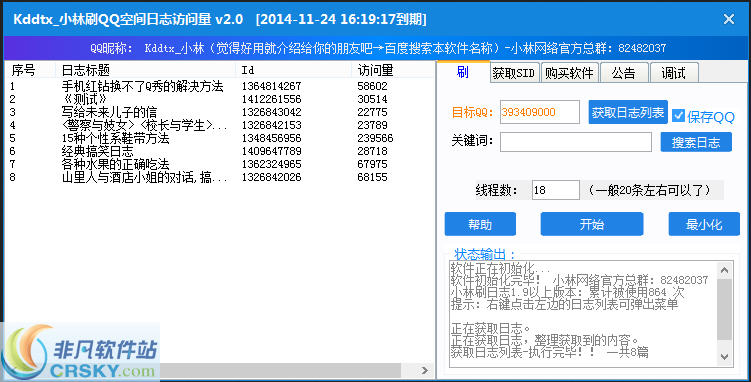The width and height of the screenshot is (751, 382).
Task: Click Id value 1326842153
Action: [x=271, y=125]
